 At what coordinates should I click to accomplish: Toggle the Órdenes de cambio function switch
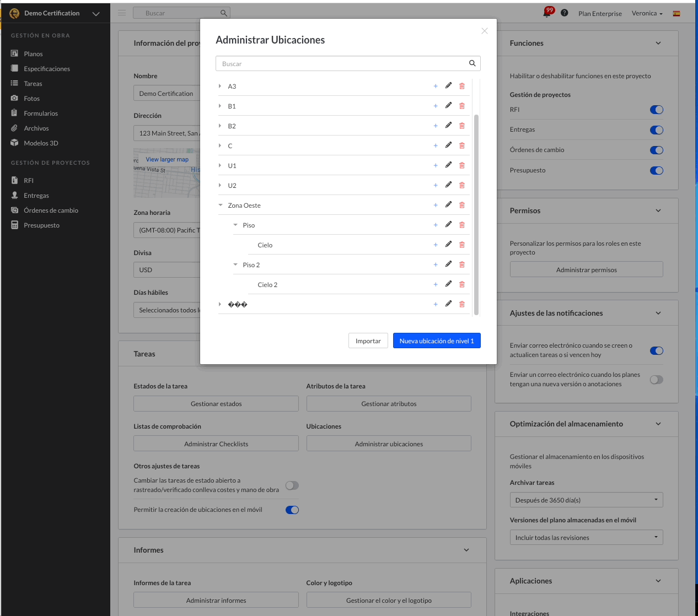657,150
